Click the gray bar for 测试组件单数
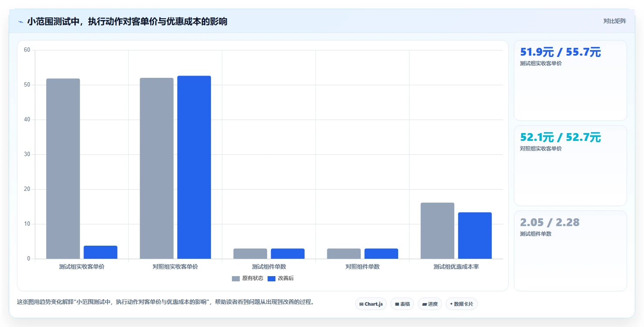Screen dimensions: 644x327 [250, 254]
